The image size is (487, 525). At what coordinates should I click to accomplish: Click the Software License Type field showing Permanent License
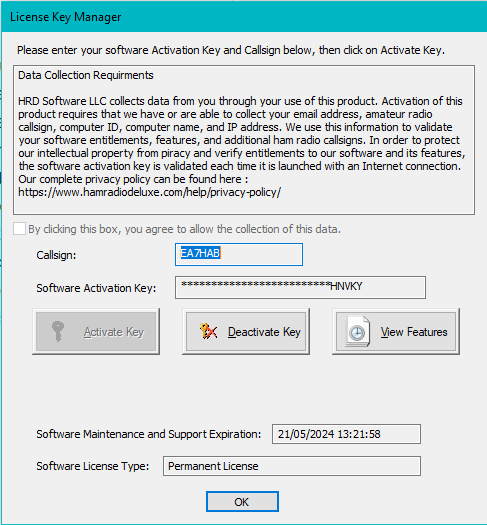coord(292,466)
